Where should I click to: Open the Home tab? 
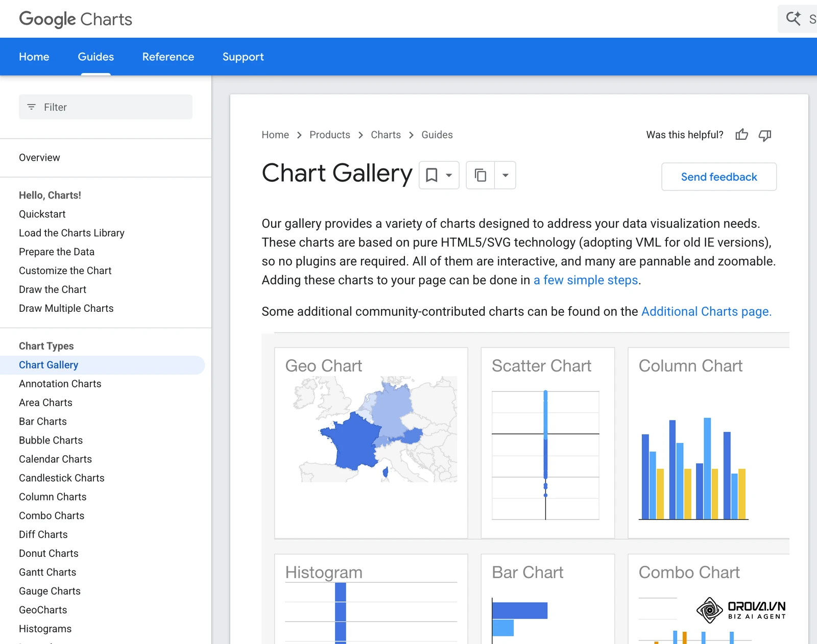click(x=34, y=57)
